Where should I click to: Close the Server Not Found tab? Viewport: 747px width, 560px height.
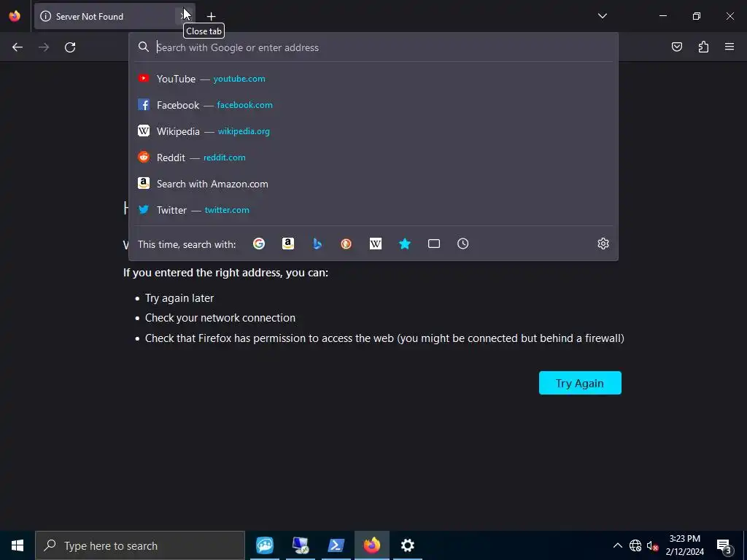pyautogui.click(x=183, y=17)
